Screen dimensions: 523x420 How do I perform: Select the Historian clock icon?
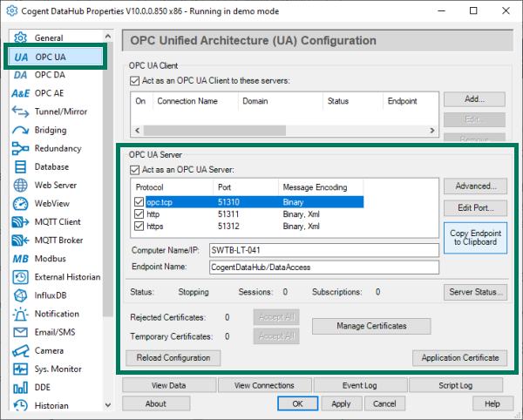(20, 406)
